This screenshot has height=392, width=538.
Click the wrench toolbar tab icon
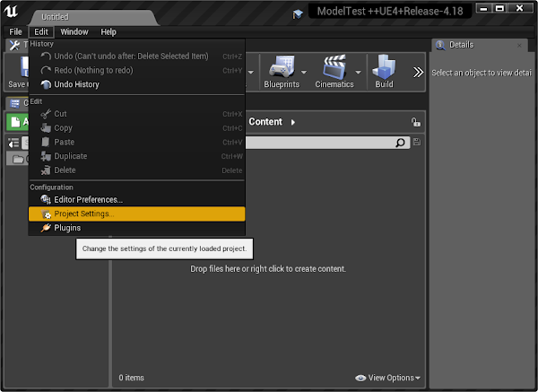14,46
